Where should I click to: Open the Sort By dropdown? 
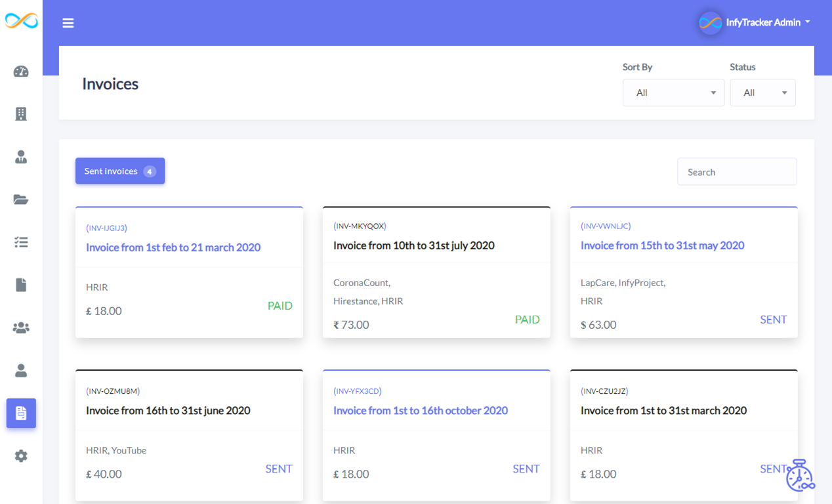point(673,93)
